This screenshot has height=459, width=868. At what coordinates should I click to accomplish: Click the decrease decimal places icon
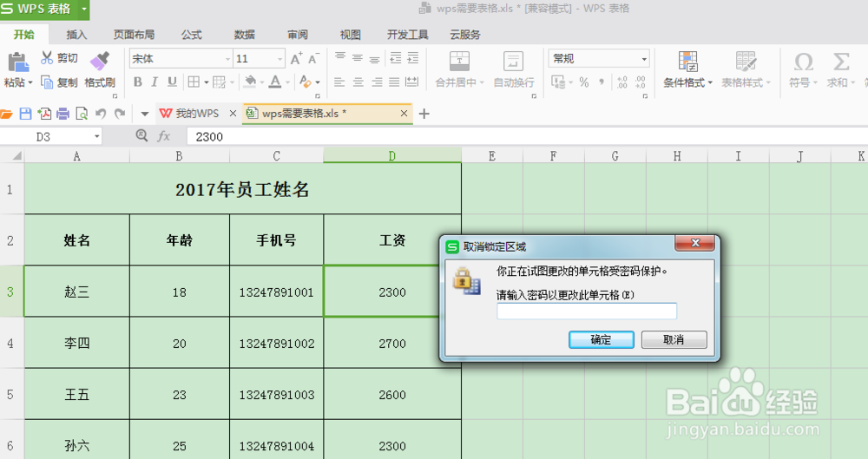pos(640,82)
